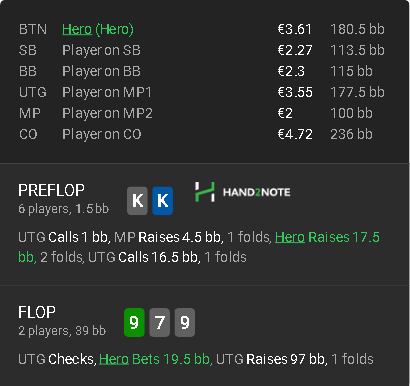Click the gray King hole card

coord(137,201)
